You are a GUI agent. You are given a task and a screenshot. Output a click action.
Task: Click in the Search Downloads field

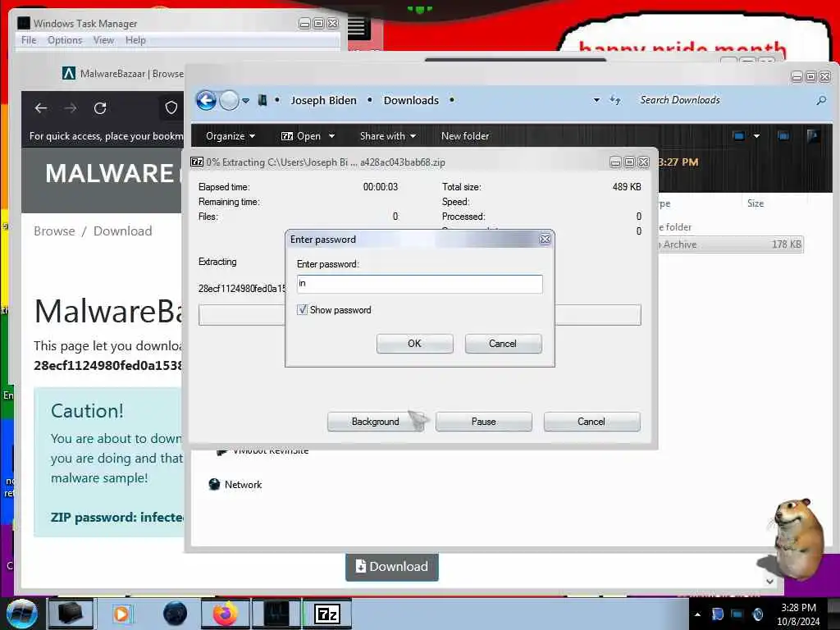tap(724, 100)
